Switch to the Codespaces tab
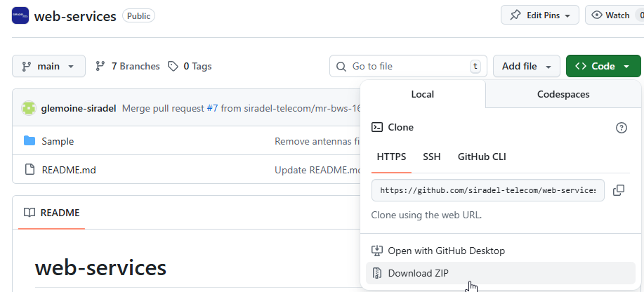 pos(563,94)
